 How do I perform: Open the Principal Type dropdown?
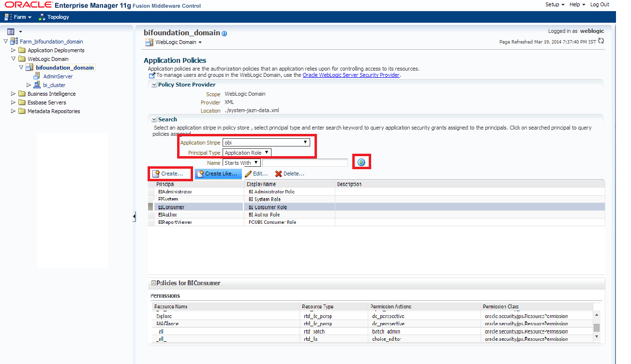coord(247,153)
